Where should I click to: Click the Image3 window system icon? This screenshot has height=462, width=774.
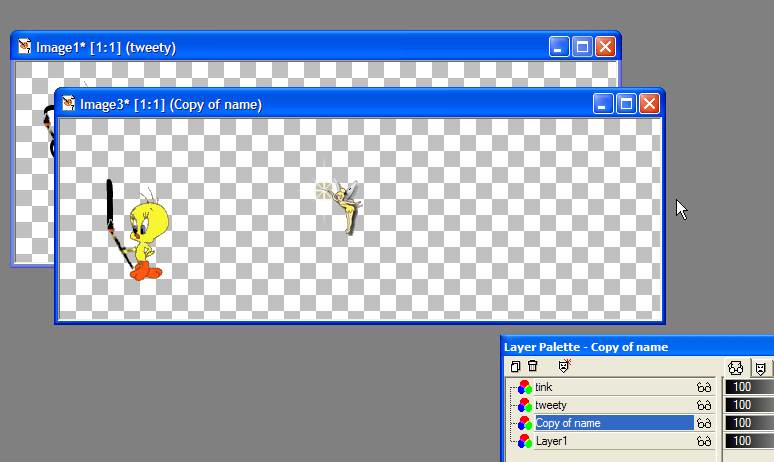[68, 103]
